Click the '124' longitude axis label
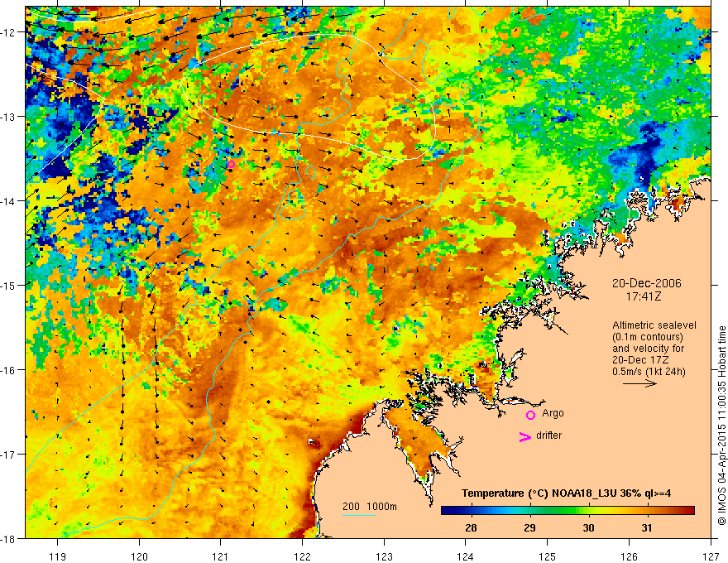Image resolution: width=728 pixels, height=563 pixels. tap(466, 556)
